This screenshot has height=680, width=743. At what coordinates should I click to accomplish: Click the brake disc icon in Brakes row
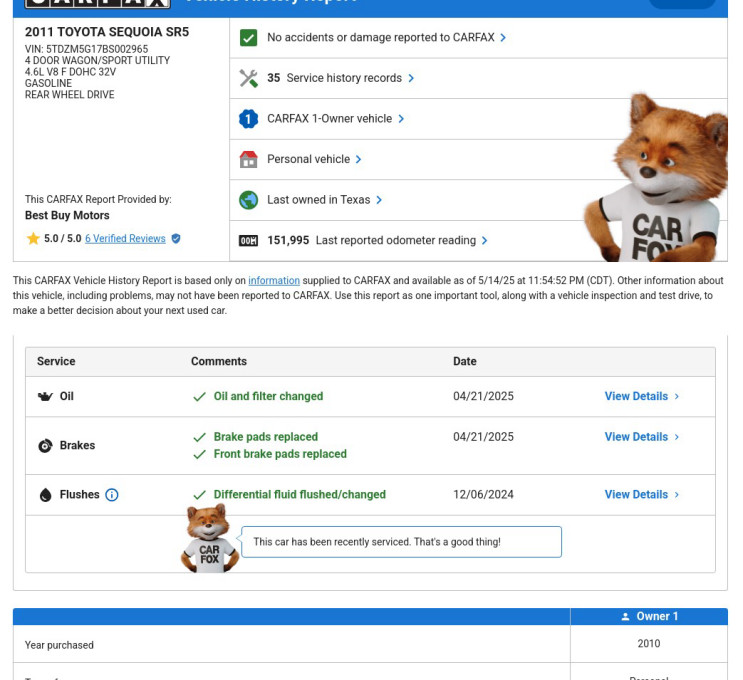[x=45, y=446]
